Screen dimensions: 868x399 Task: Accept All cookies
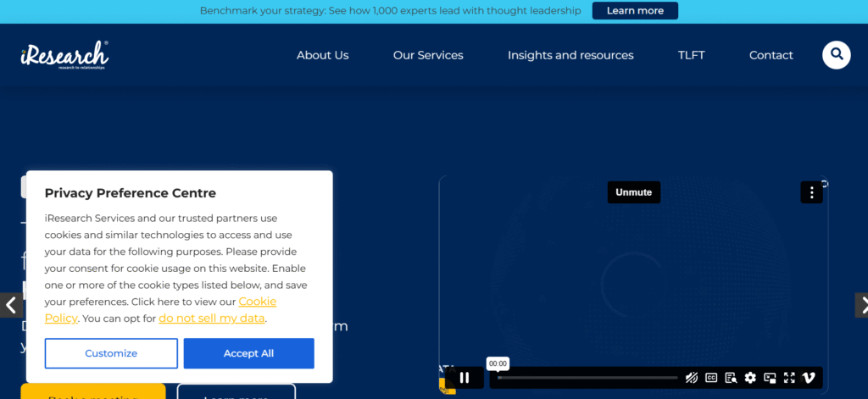(248, 353)
